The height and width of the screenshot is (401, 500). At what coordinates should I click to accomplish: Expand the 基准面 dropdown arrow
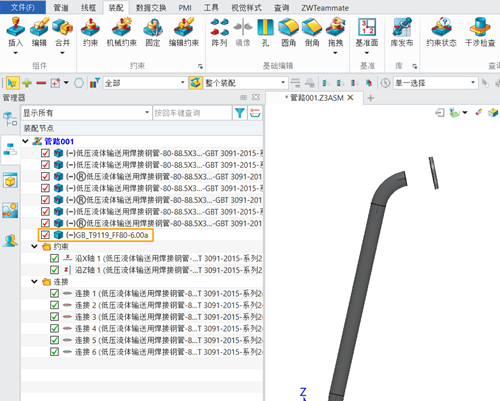(x=367, y=53)
